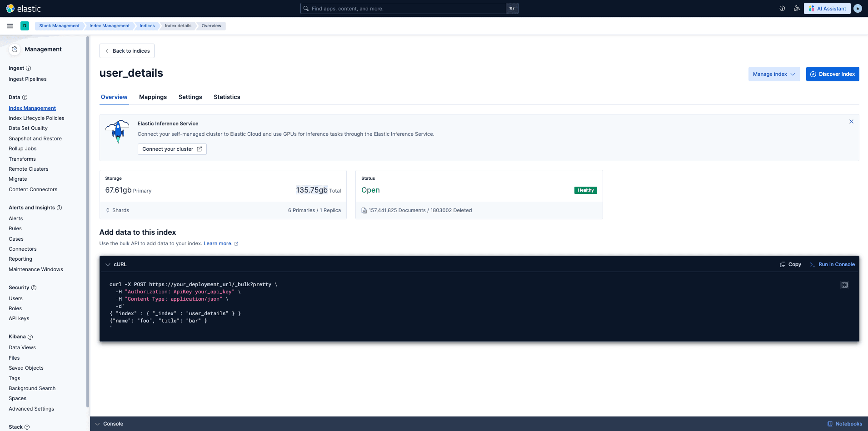Focus the Find apps search field
The image size is (868, 431).
point(404,9)
